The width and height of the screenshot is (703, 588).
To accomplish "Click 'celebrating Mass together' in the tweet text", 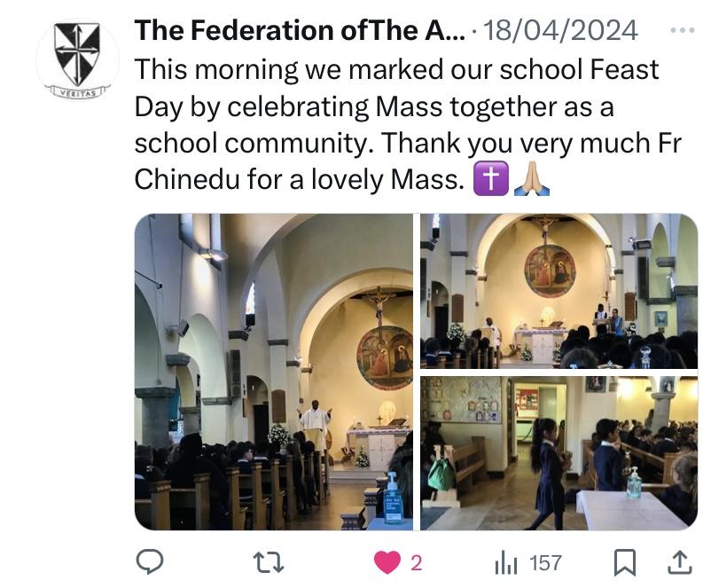I will (x=394, y=105).
